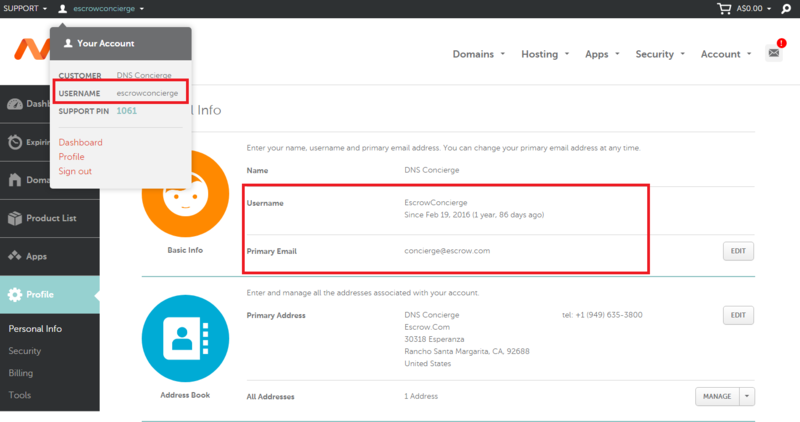Click the Manage button for All Addresses
The image size is (800, 422).
pos(716,397)
